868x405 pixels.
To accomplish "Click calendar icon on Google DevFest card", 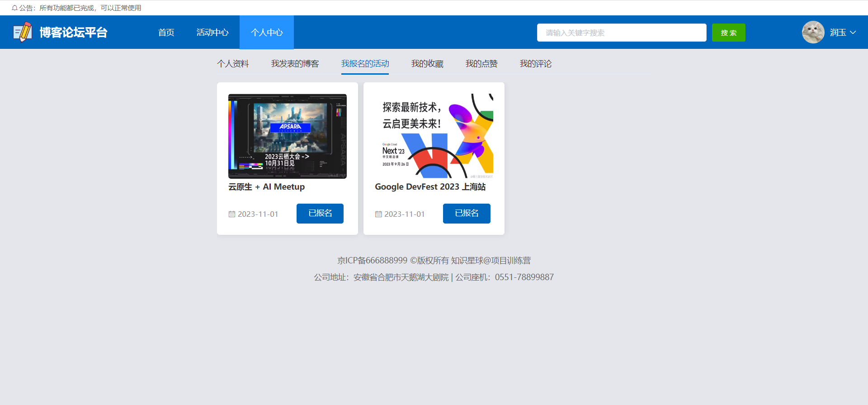I will [x=378, y=214].
